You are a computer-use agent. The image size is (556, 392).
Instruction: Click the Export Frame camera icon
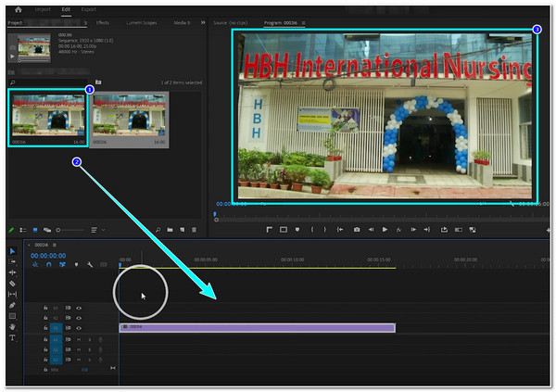click(x=357, y=230)
